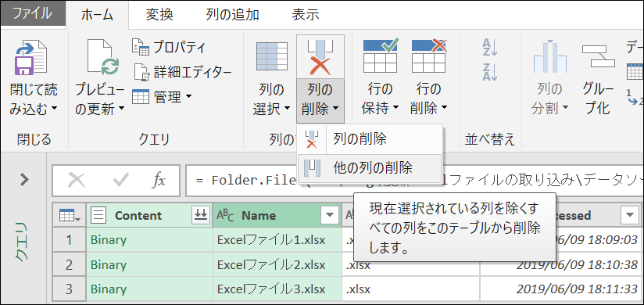Click the ABC type icon in Name header
Screen dimensions: 644x305
(x=225, y=215)
